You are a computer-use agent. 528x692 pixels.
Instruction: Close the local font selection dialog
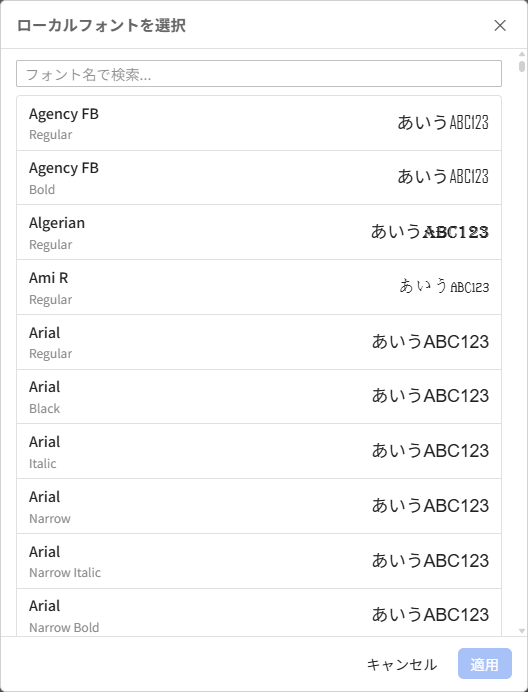pyautogui.click(x=500, y=26)
